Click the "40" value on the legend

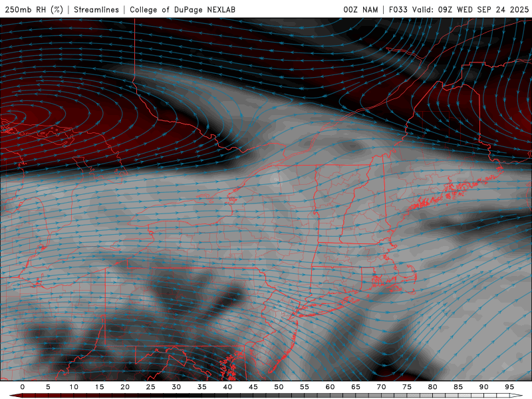227,387
